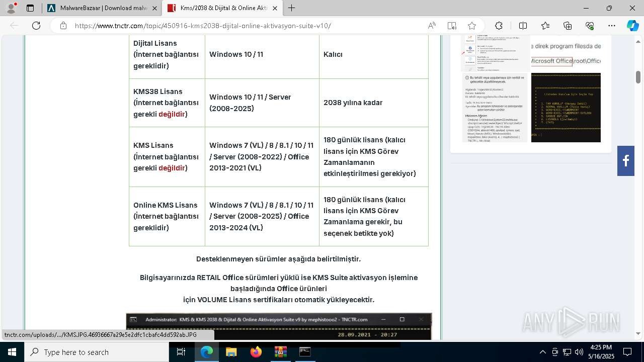The height and width of the screenshot is (362, 644).
Task: Open the Extensions icon
Action: (499, 26)
